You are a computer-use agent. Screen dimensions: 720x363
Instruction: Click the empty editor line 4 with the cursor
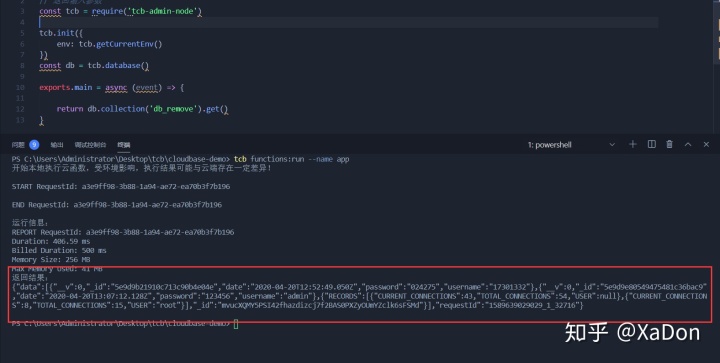click(x=349, y=22)
